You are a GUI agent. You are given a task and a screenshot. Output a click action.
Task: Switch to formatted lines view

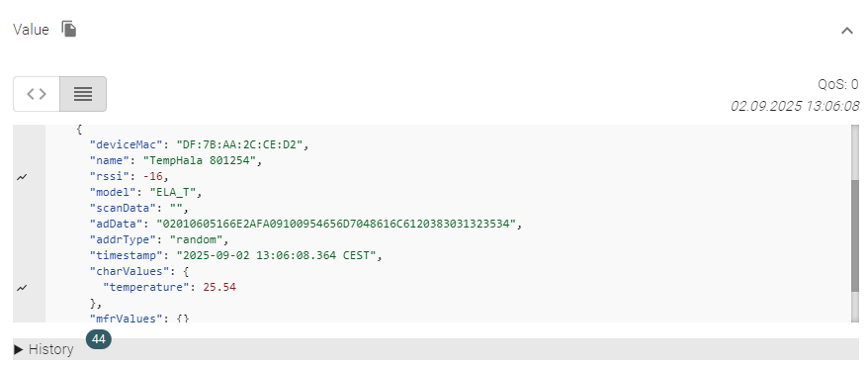coord(83,94)
